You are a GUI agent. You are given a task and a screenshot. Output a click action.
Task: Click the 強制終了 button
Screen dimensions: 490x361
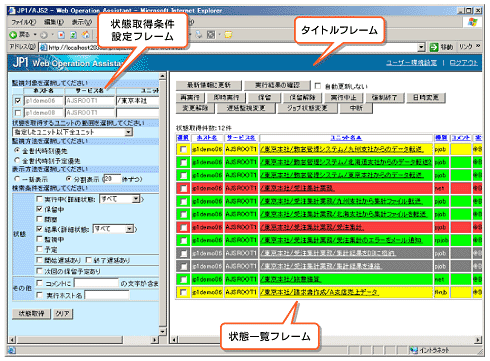point(385,97)
